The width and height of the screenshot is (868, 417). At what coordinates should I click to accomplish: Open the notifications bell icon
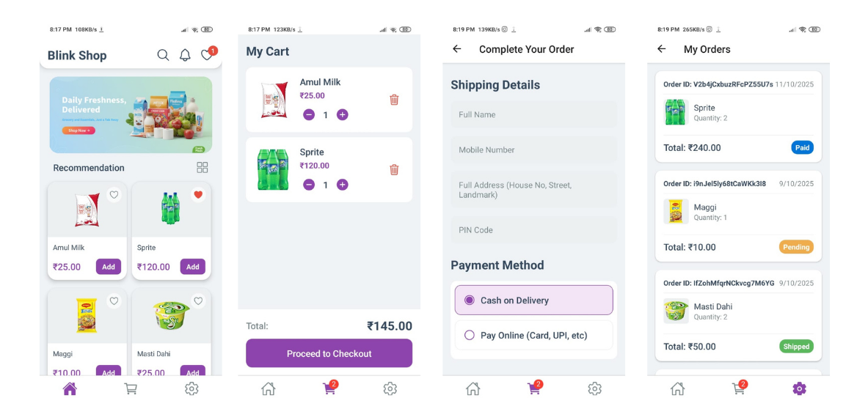click(185, 55)
